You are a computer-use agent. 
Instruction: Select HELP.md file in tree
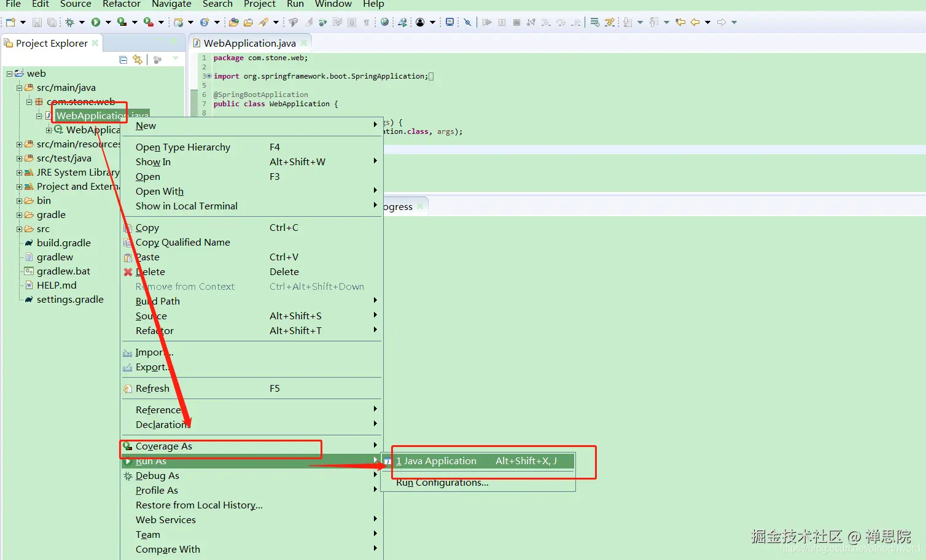pos(56,286)
